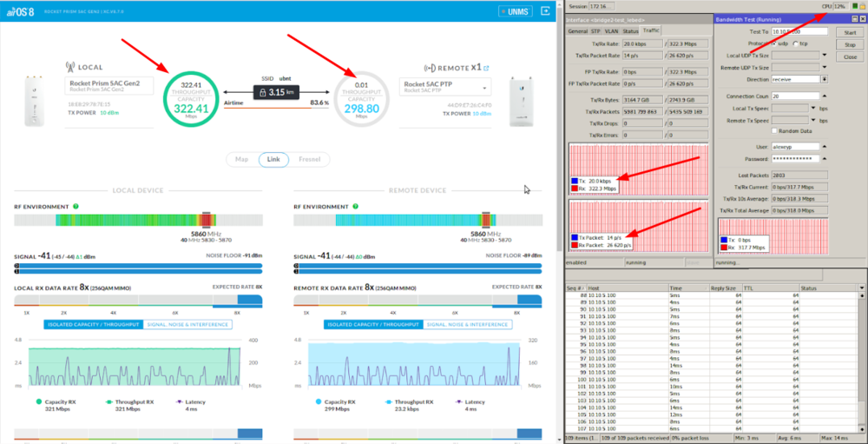
Task: Click the local green throughput capacity gauge
Action: tap(190, 99)
